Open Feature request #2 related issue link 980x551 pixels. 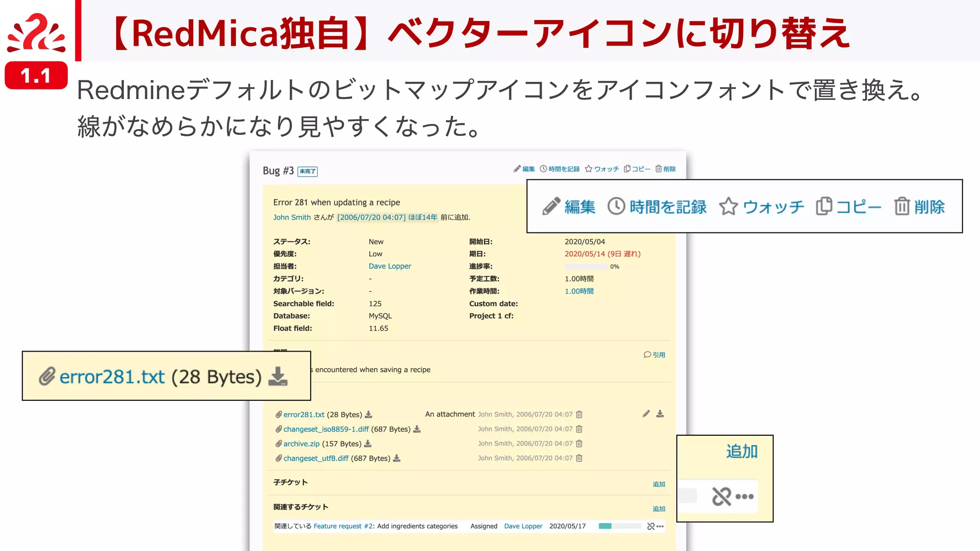click(x=344, y=526)
